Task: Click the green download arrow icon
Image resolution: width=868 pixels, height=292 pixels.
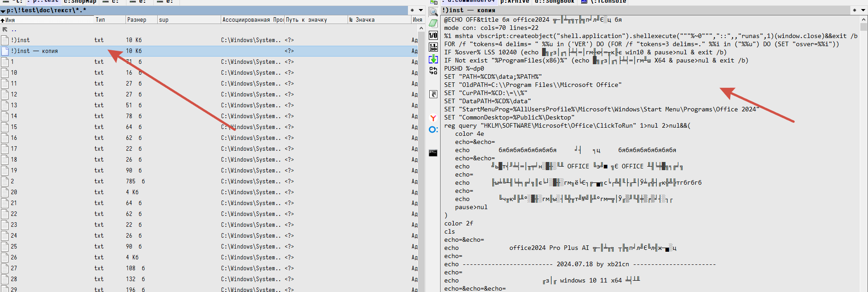Action: click(x=433, y=59)
